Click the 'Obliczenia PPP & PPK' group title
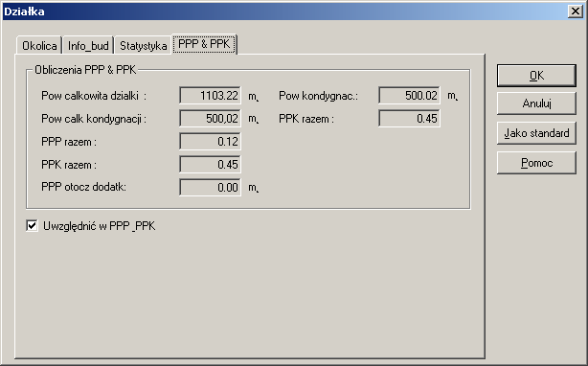 click(x=85, y=70)
